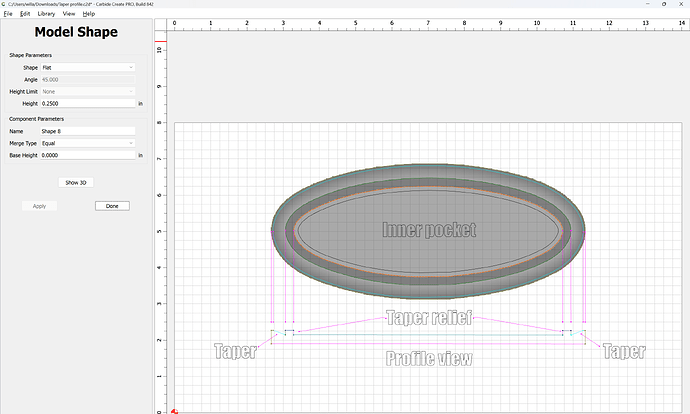The width and height of the screenshot is (690, 414).
Task: Click the Base Height input field
Action: [87, 155]
